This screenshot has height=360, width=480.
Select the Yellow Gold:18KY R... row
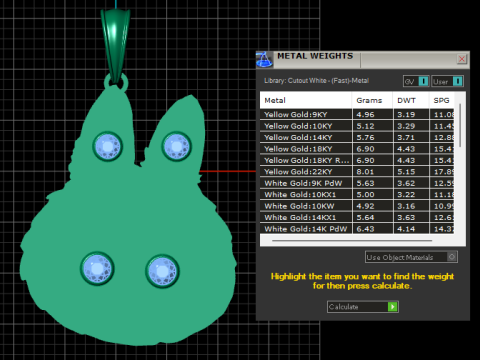357,160
